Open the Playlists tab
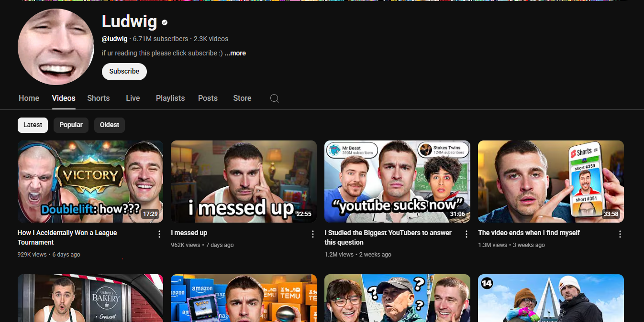644x322 pixels. click(x=170, y=98)
